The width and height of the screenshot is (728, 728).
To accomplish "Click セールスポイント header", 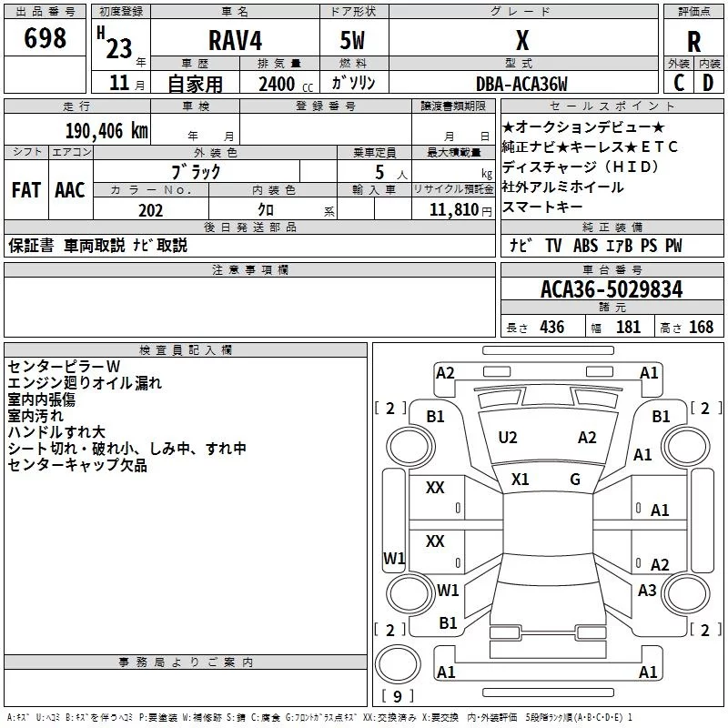I will (x=612, y=106).
